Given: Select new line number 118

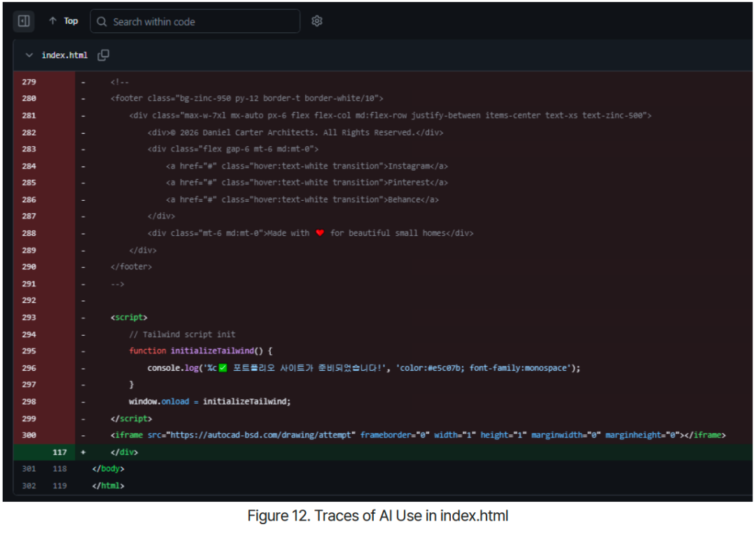Looking at the screenshot, I should 59,469.
